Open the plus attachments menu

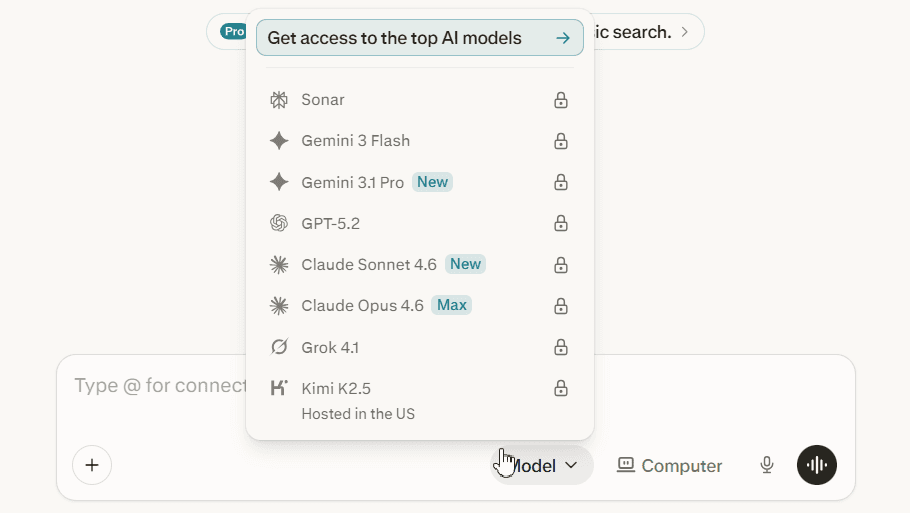[92, 465]
